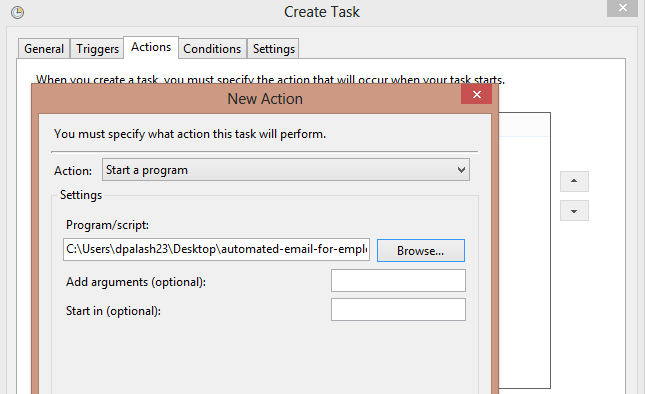This screenshot has height=394, width=645.
Task: Click the actions list column header
Action: pos(524,125)
